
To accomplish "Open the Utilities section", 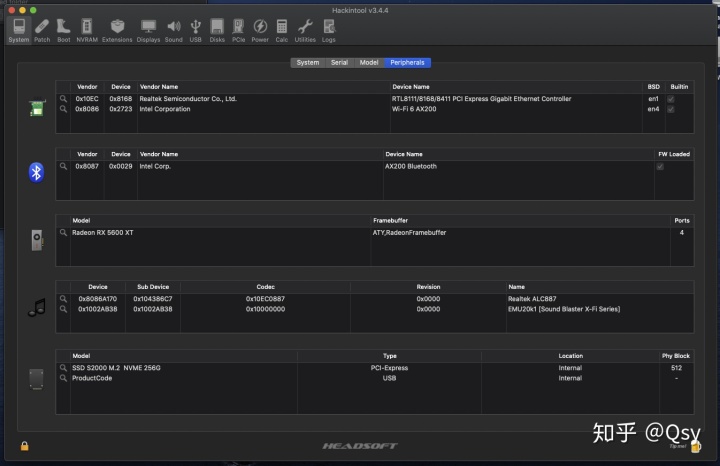I will [305, 30].
